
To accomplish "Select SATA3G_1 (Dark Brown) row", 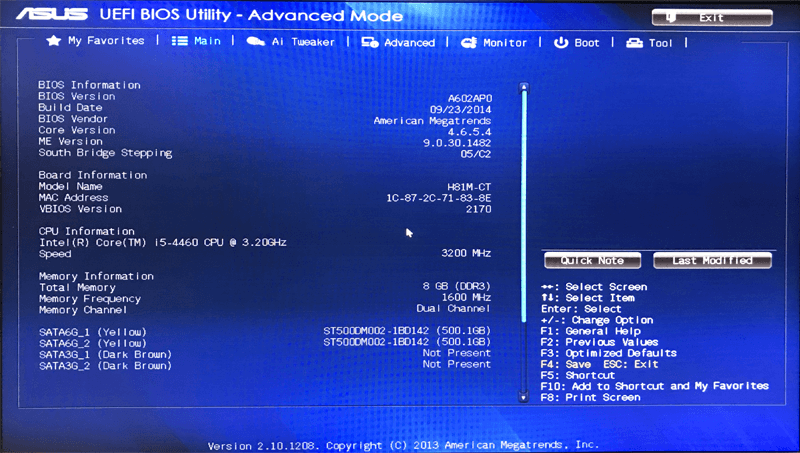I will tap(265, 354).
